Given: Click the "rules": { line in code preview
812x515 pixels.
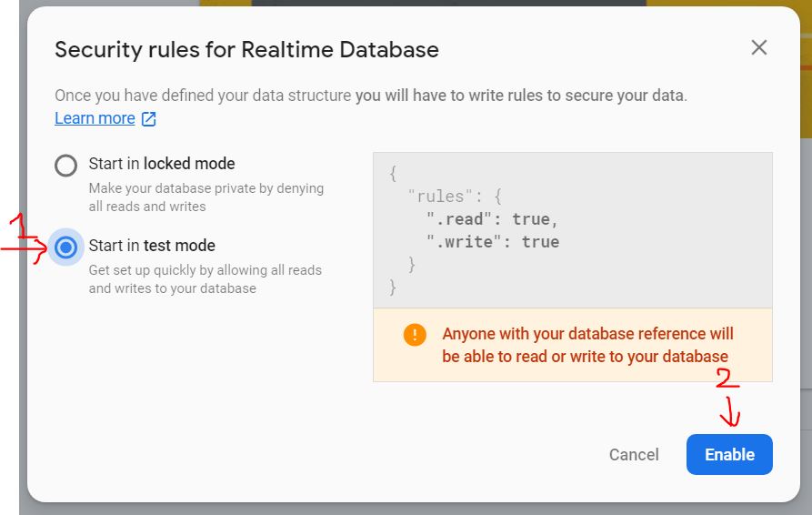Looking at the screenshot, I should [x=455, y=197].
